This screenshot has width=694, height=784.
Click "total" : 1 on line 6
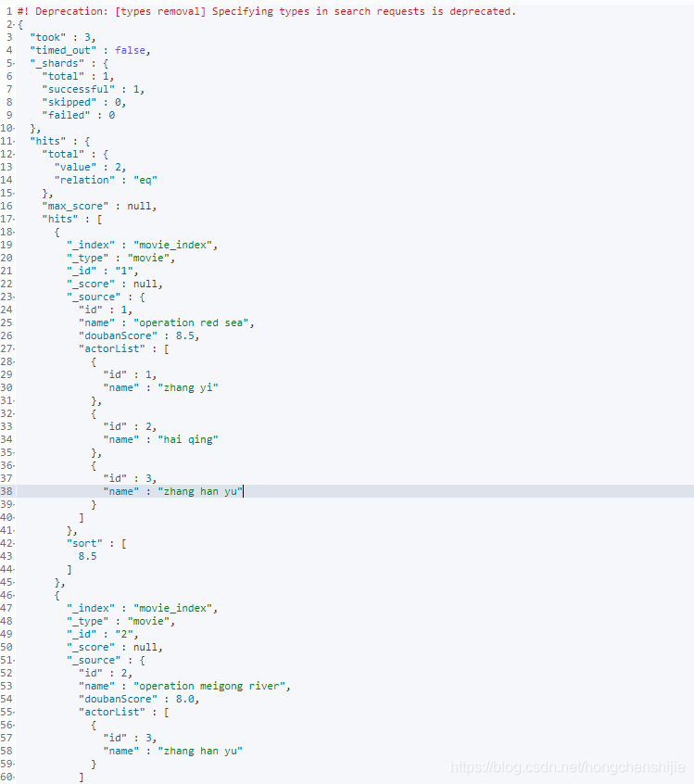click(78, 77)
